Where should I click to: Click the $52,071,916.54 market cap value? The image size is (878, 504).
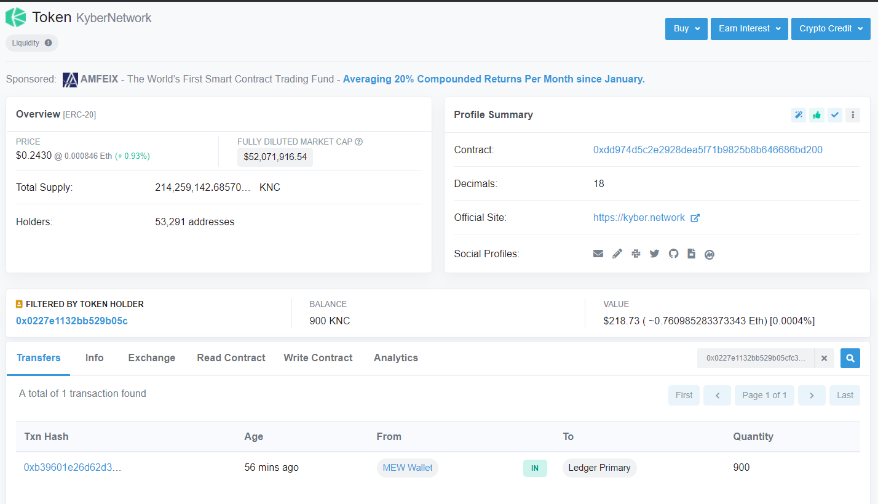[x=275, y=157]
